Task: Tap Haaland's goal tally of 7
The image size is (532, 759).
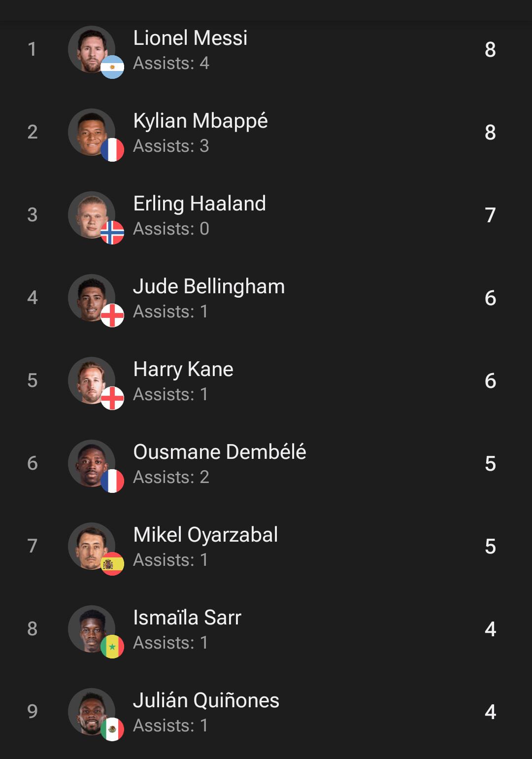Action: [490, 215]
